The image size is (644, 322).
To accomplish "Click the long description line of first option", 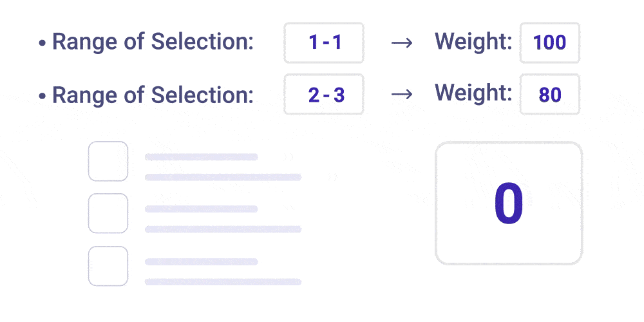I will tap(223, 177).
